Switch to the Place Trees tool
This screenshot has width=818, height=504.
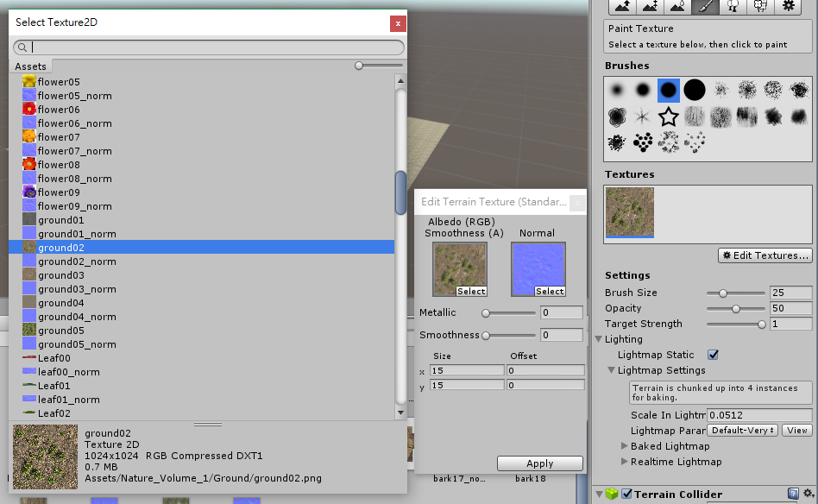[x=733, y=7]
